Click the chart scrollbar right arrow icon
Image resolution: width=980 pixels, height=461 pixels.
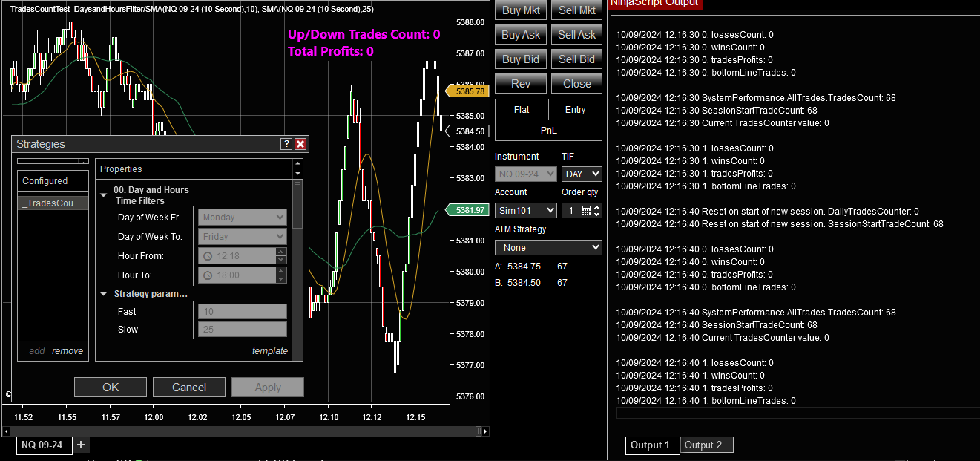tap(485, 430)
